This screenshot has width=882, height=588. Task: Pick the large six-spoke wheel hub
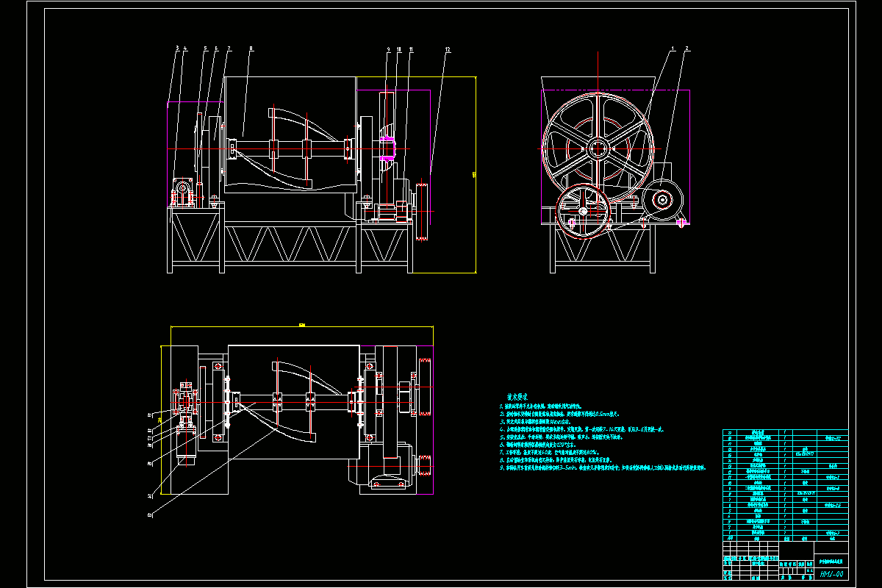pyautogui.click(x=596, y=148)
